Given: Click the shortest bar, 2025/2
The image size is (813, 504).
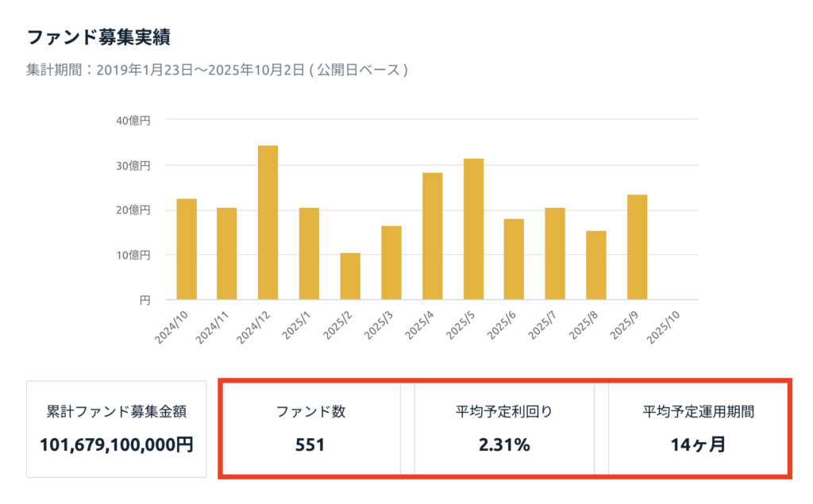Looking at the screenshot, I should (x=350, y=276).
